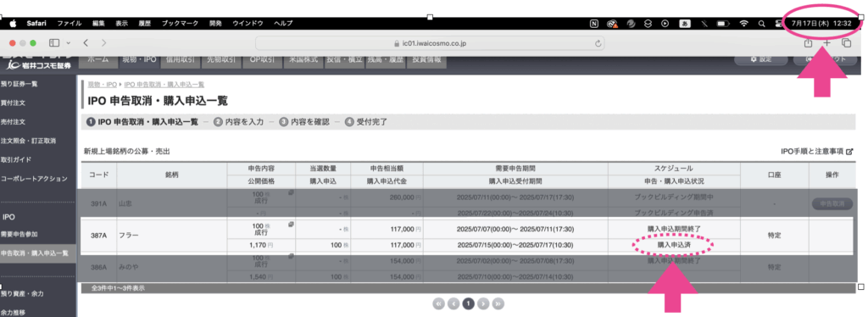Show the Safari tab overview
Image resolution: width=868 pixels, height=317 pixels.
(x=846, y=42)
